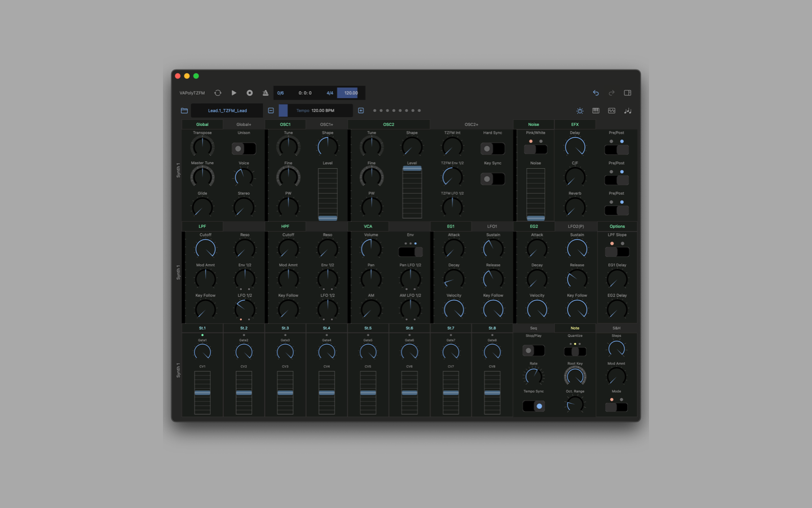
Task: Click the CV8 step slider
Action: pos(492,392)
